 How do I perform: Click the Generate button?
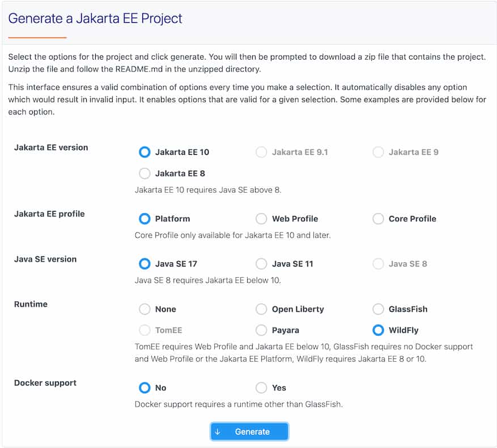pyautogui.click(x=249, y=432)
